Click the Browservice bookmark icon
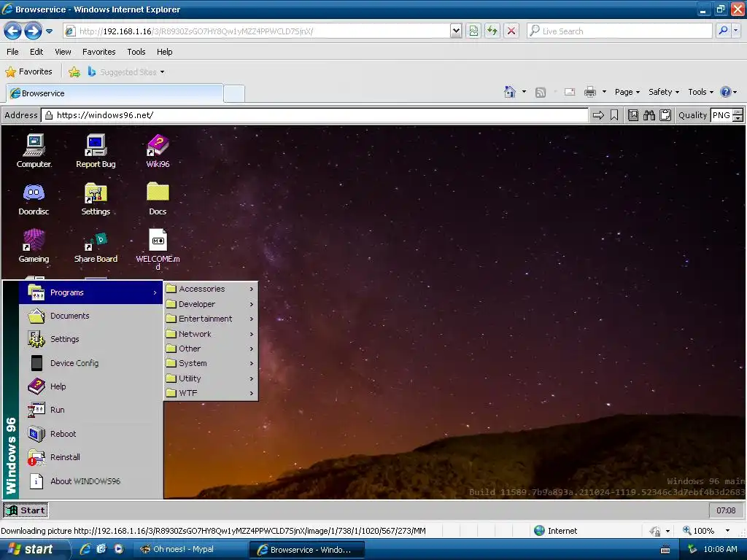 click(614, 115)
